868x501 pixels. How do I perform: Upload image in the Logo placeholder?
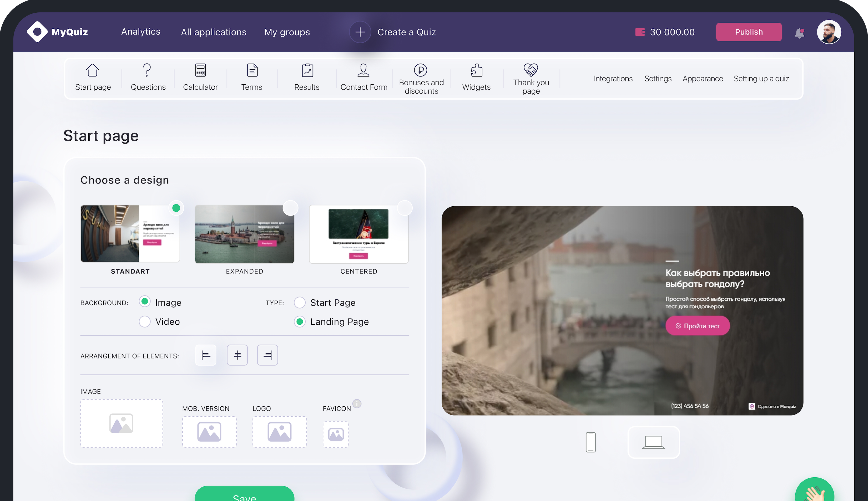coord(279,432)
